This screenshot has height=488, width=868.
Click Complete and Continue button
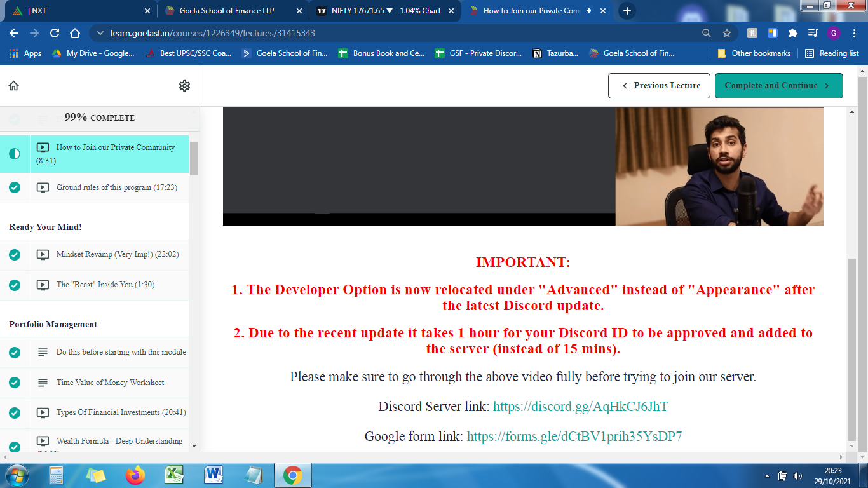(778, 86)
